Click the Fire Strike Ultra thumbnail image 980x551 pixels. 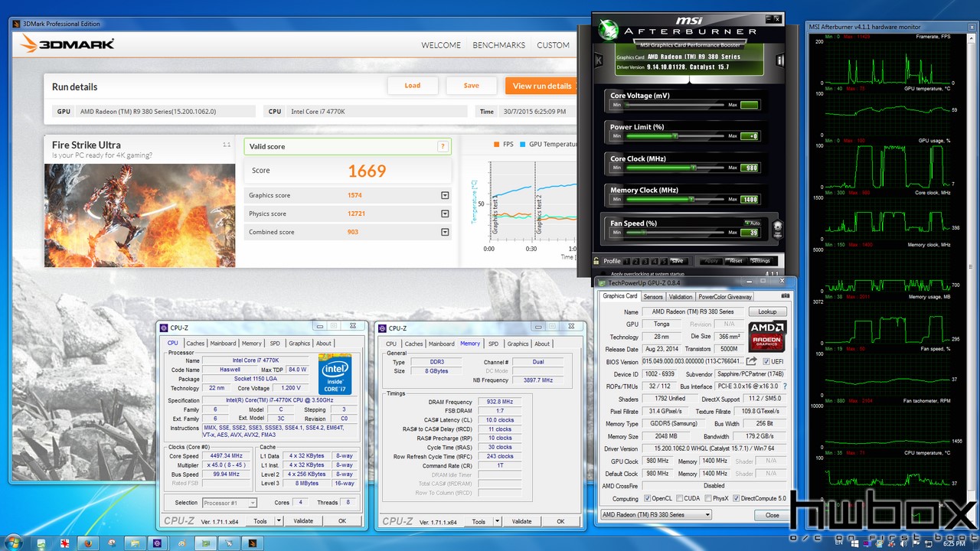coord(140,215)
